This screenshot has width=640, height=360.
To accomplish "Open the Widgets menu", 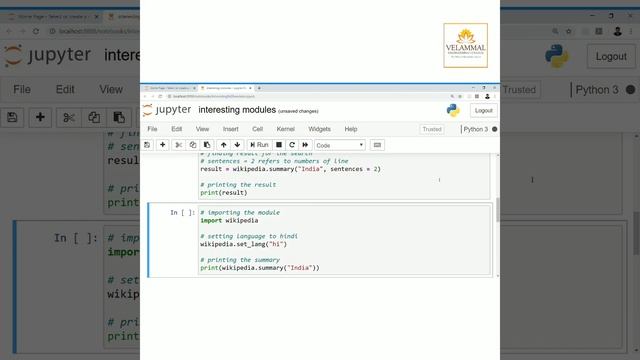I will click(x=320, y=129).
